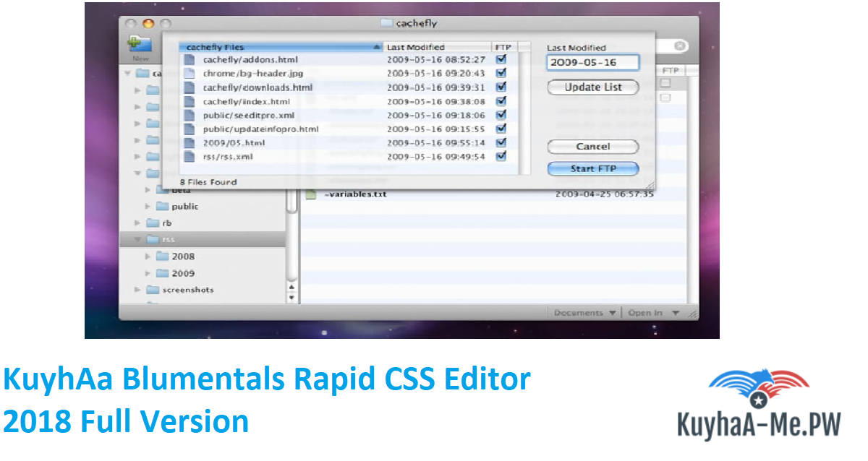Click the cachefly folder icon in title bar
This screenshot has width=868, height=461.
point(387,23)
